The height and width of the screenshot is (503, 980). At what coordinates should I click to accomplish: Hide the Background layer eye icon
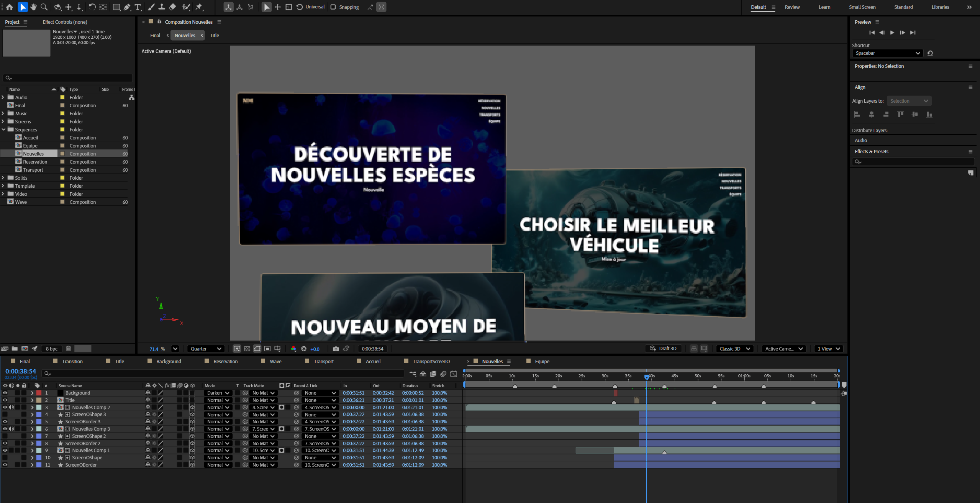(5, 393)
